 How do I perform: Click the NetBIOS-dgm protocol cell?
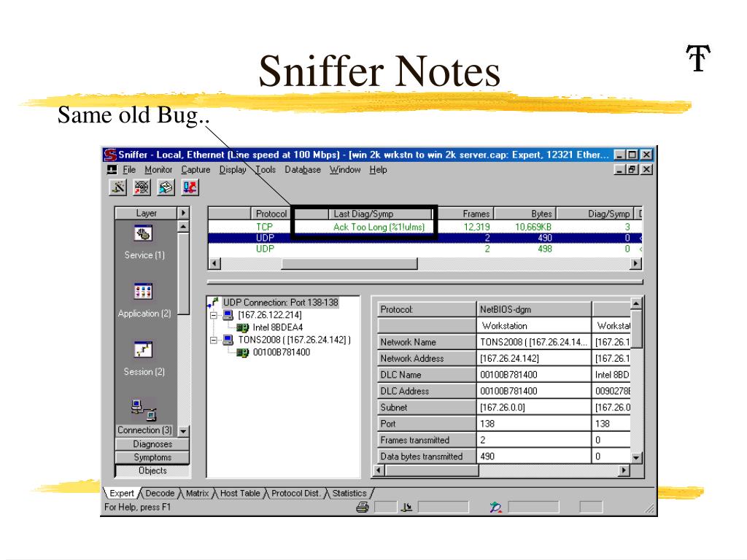pyautogui.click(x=533, y=309)
